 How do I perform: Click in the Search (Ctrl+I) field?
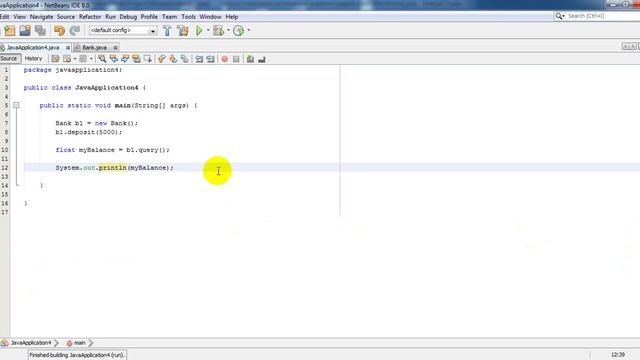[x=602, y=16]
